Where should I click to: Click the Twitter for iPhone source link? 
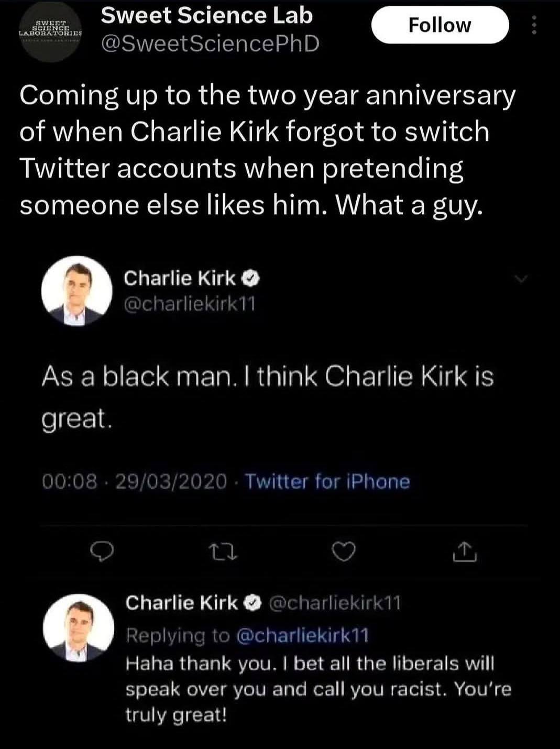327,481
